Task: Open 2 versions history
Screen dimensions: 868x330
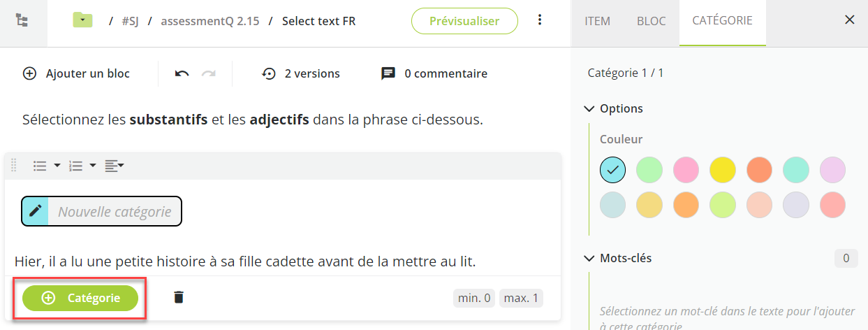Action: pos(301,73)
